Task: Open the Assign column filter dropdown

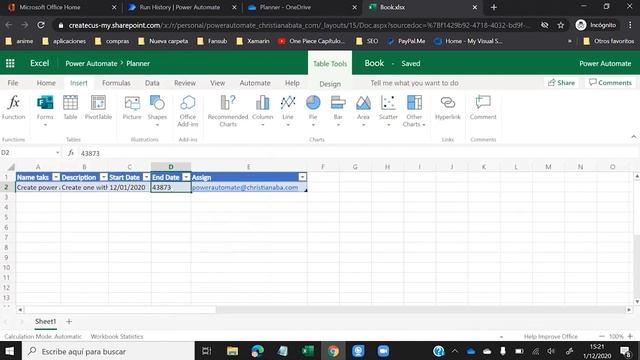Action: 302,177
